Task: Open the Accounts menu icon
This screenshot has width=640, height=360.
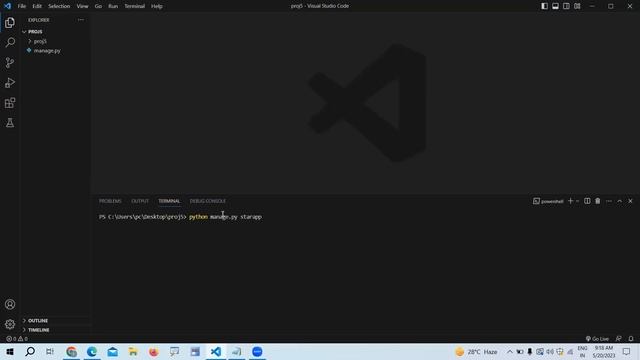Action: (x=10, y=304)
